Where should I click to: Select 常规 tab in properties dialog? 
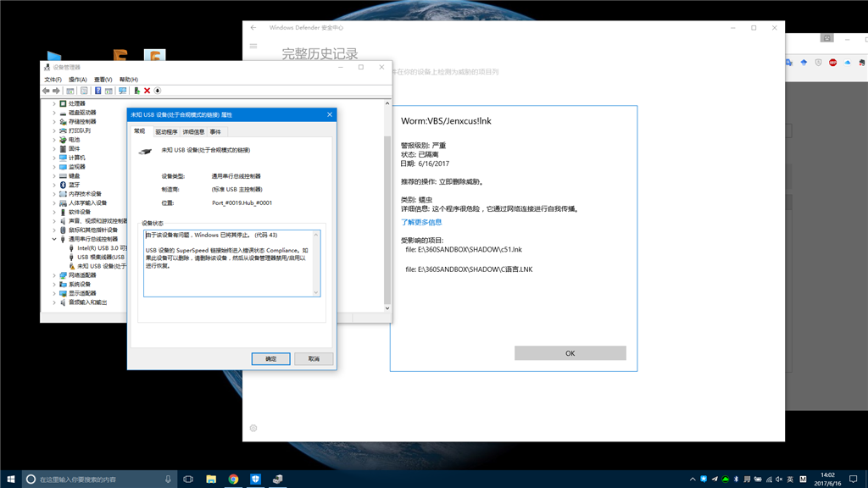point(140,131)
